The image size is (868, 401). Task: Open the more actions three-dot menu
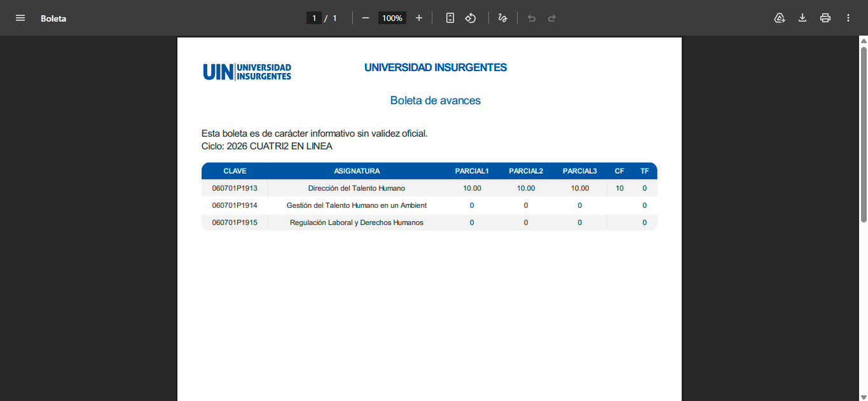[848, 18]
